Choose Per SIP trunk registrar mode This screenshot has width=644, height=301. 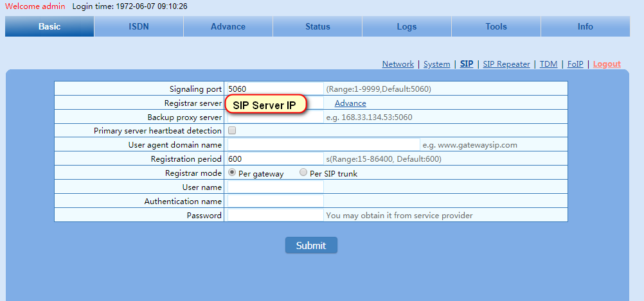point(303,173)
